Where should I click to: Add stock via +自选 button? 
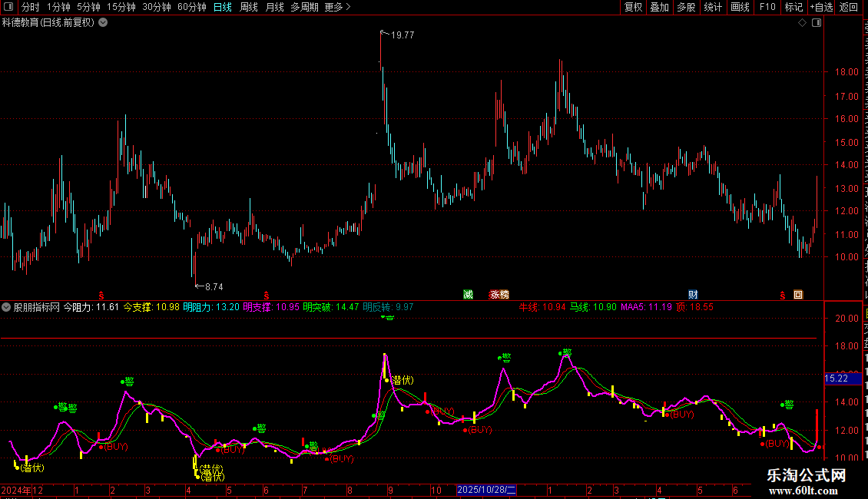point(821,7)
